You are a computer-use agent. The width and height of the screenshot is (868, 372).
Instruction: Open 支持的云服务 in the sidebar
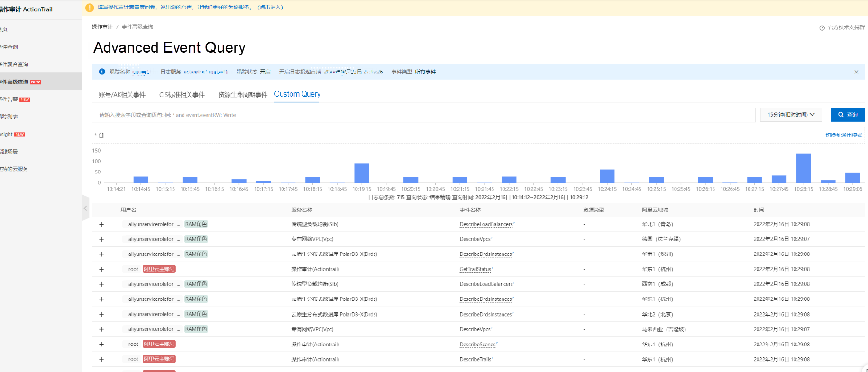(14, 169)
